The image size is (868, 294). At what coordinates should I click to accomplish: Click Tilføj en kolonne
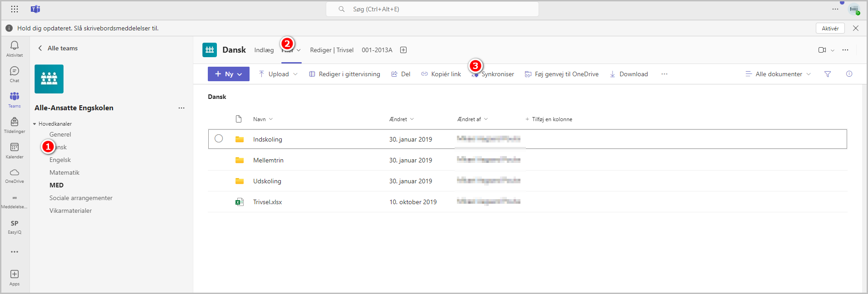549,119
